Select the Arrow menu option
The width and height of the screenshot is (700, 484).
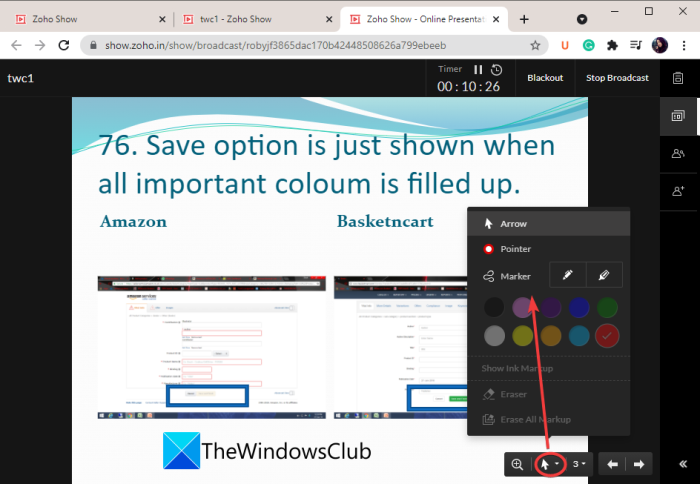549,224
